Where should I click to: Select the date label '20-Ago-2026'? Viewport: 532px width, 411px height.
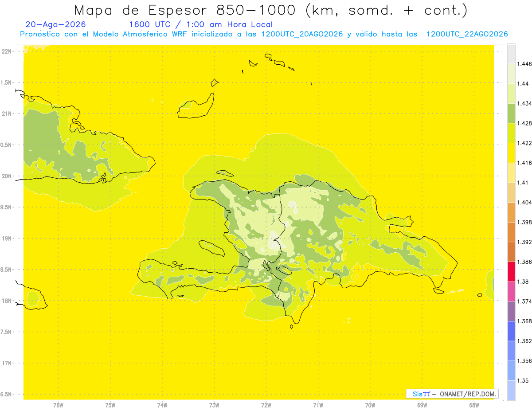56,24
